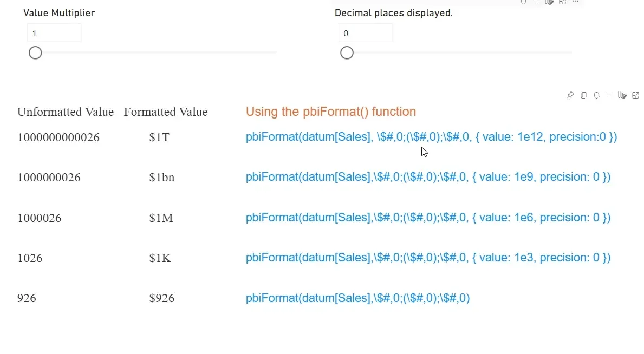Viewport: 644px width, 354px height.
Task: Personalize table visual with chart-pencil icon
Action: pos(622,95)
